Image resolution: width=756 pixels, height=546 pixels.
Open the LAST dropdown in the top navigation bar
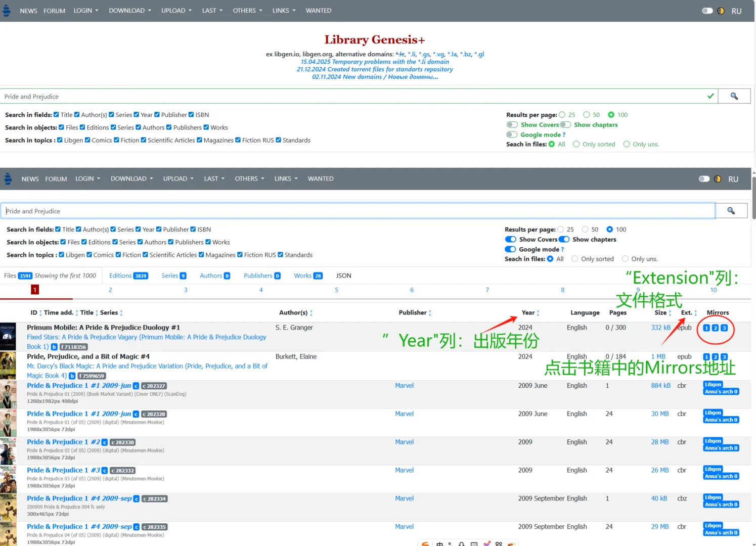pos(212,11)
